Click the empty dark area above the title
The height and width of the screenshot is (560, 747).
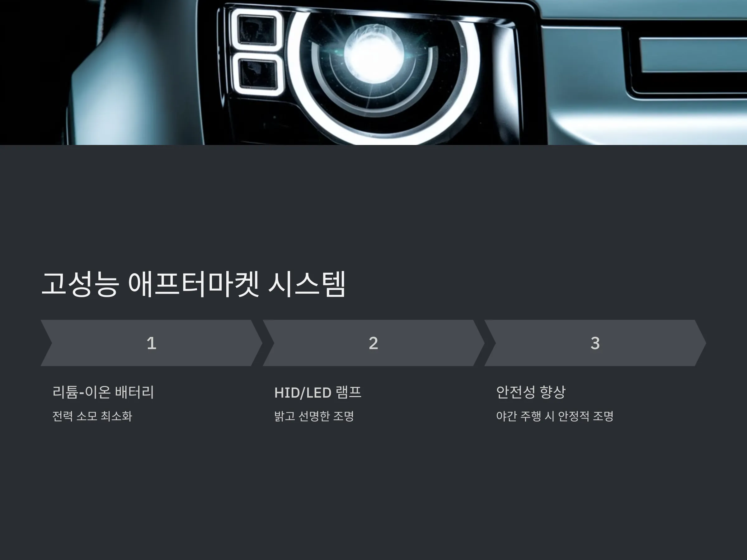[374, 206]
